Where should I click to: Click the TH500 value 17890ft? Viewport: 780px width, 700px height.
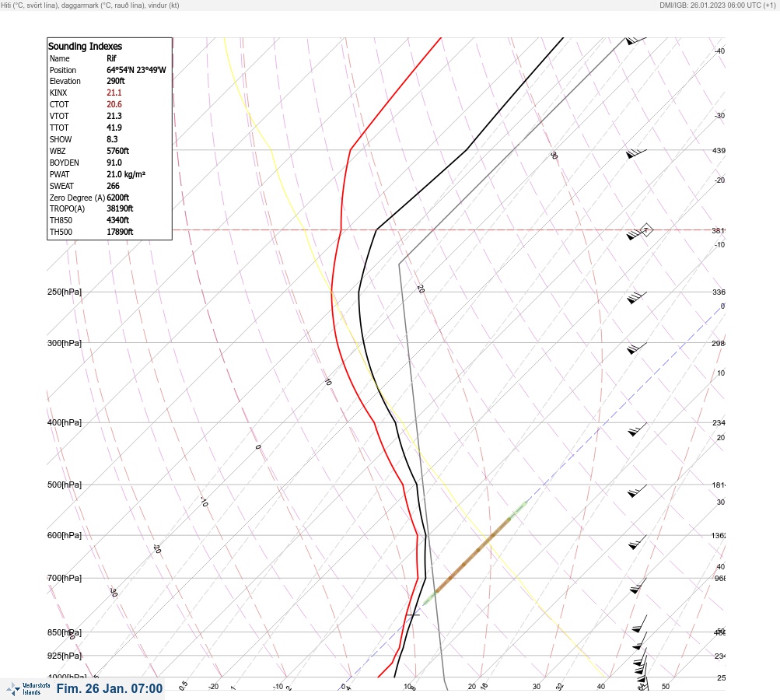click(x=120, y=232)
